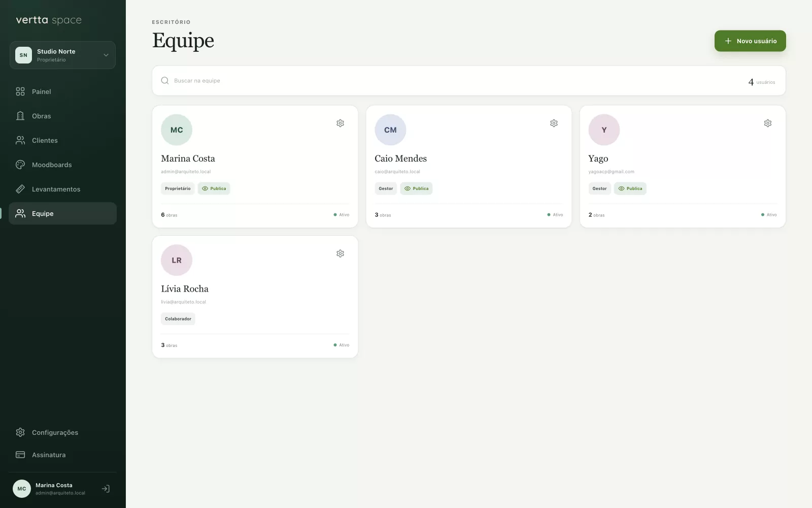Toggle the Publica eye badge on Marina Costa
This screenshot has height=508, width=812.
tap(214, 188)
